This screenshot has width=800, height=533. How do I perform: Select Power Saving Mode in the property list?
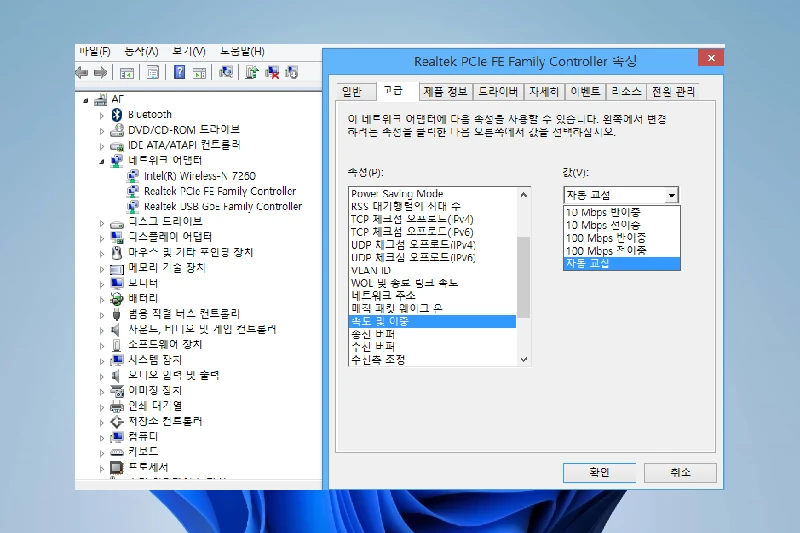[x=433, y=194]
